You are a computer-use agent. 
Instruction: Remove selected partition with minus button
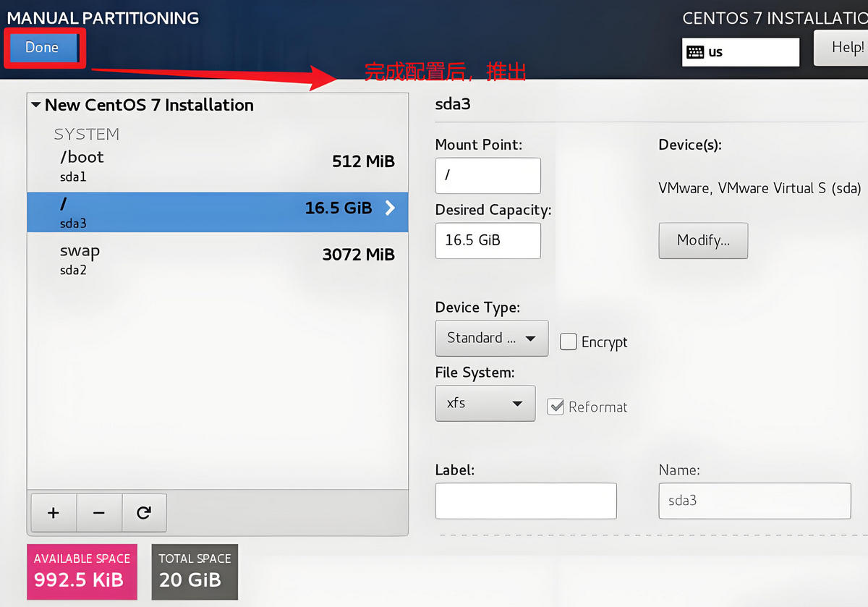99,513
